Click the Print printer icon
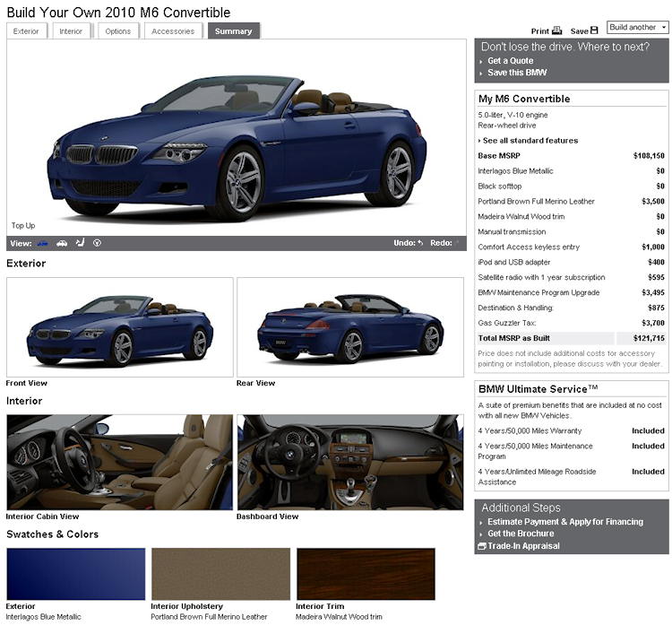Screen dimensions: 672x625 556,30
